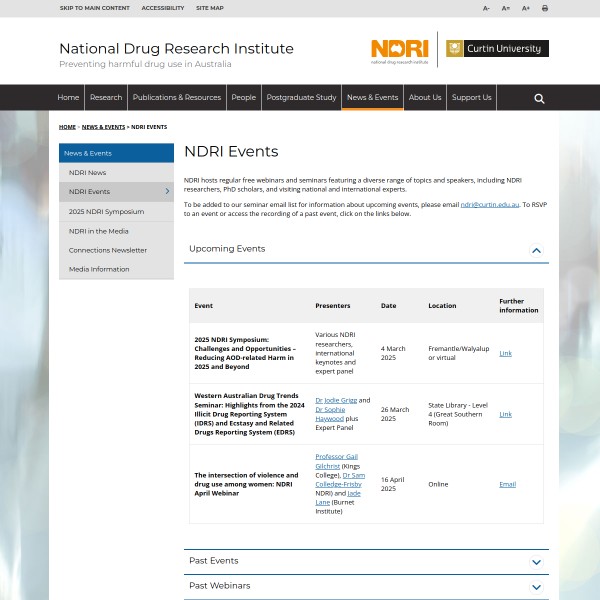Screen dimensions: 600x600
Task: Click arrow next to NDRI Events sidebar item
Action: click(x=167, y=191)
